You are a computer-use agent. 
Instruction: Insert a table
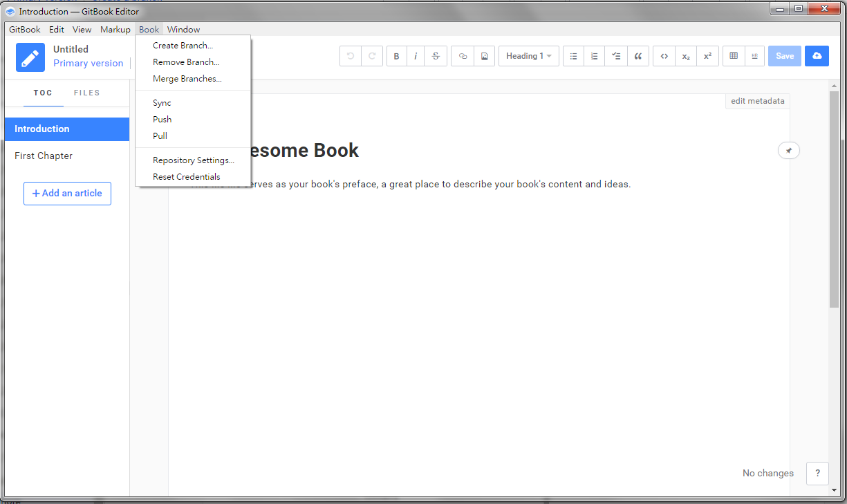point(734,57)
